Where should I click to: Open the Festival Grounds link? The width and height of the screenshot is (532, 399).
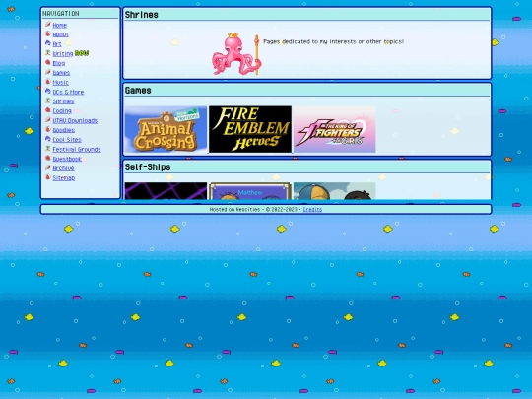[77, 150]
